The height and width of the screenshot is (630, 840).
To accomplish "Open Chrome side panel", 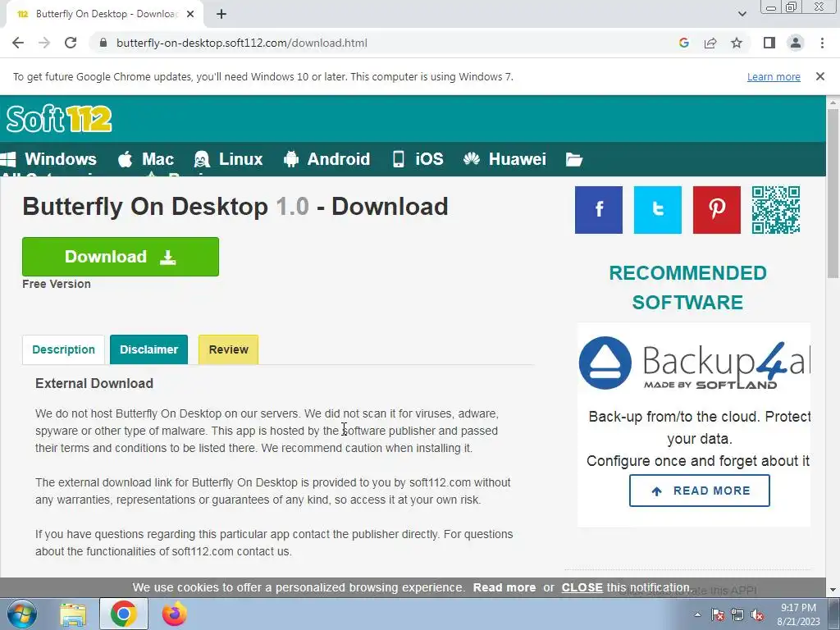I will [x=769, y=43].
